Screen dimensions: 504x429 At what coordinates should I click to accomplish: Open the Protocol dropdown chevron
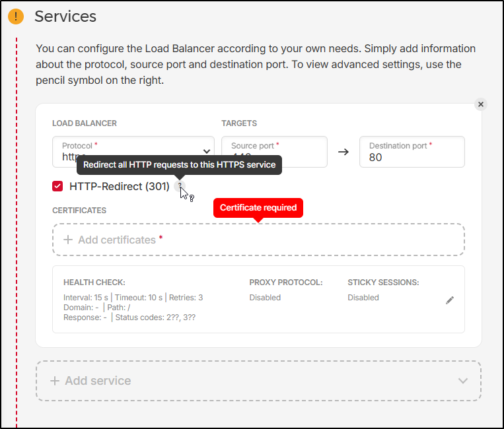tap(207, 151)
